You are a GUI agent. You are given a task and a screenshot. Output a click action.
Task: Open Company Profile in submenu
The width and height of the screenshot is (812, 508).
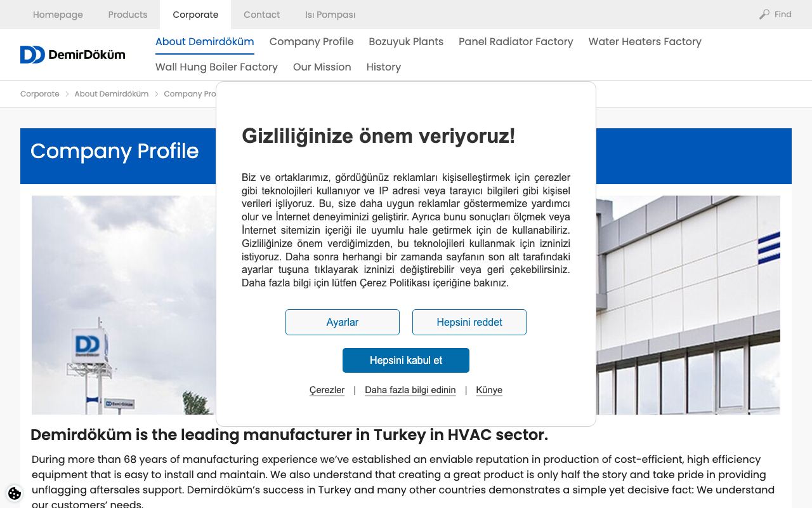(x=311, y=42)
